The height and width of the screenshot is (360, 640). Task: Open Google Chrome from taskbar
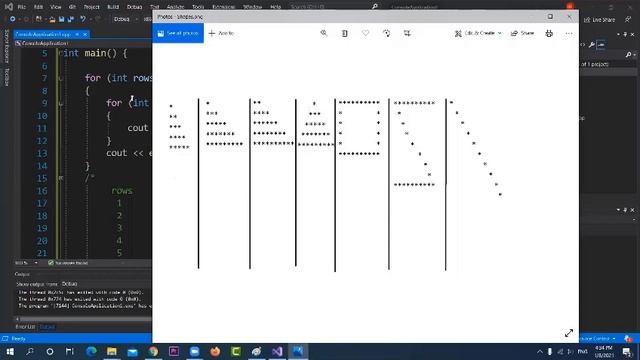(x=153, y=351)
